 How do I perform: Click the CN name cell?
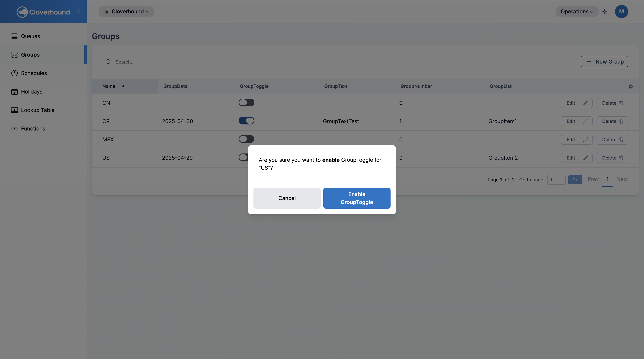pos(106,103)
